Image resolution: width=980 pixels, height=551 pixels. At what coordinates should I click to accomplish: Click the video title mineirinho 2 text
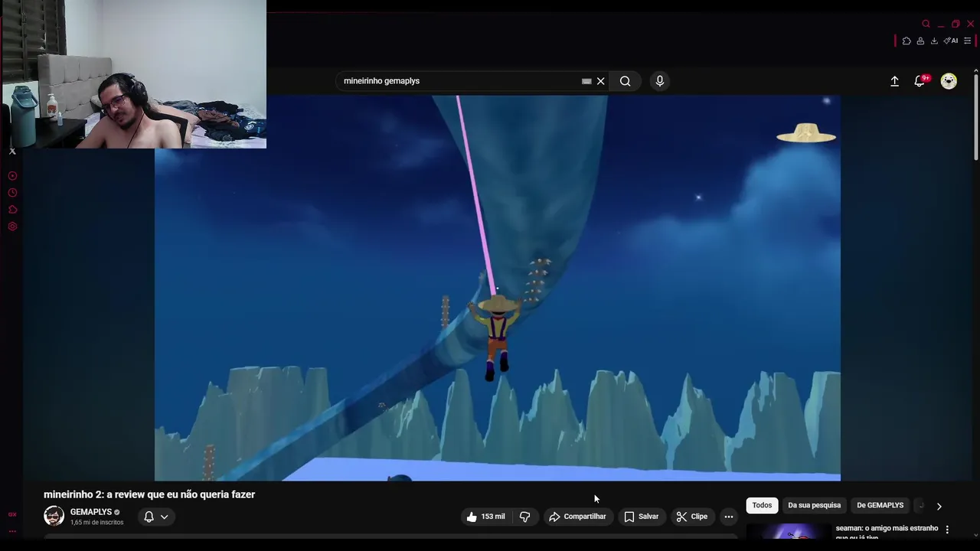click(149, 494)
